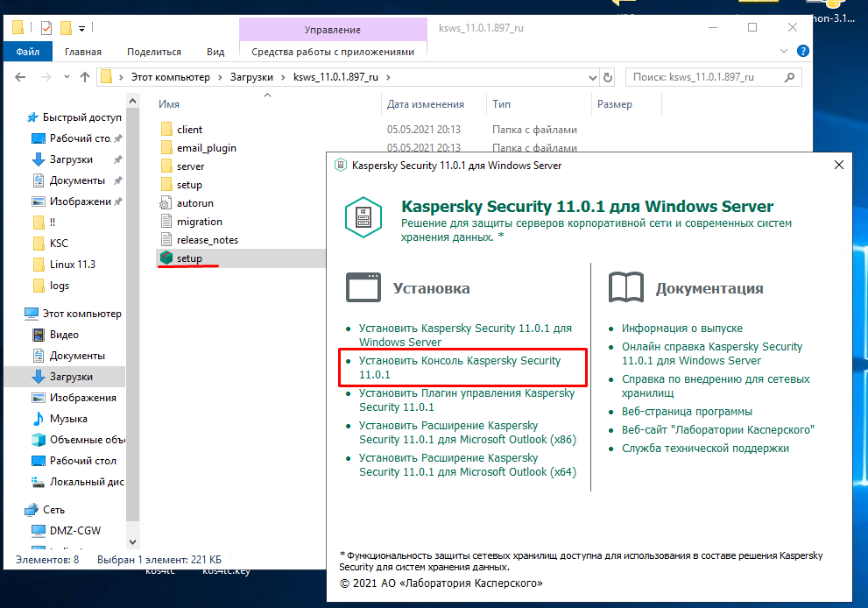Viewport: 868px width, 608px height.
Task: Open pinned Рабочий стол under quick access
Action: [81, 138]
